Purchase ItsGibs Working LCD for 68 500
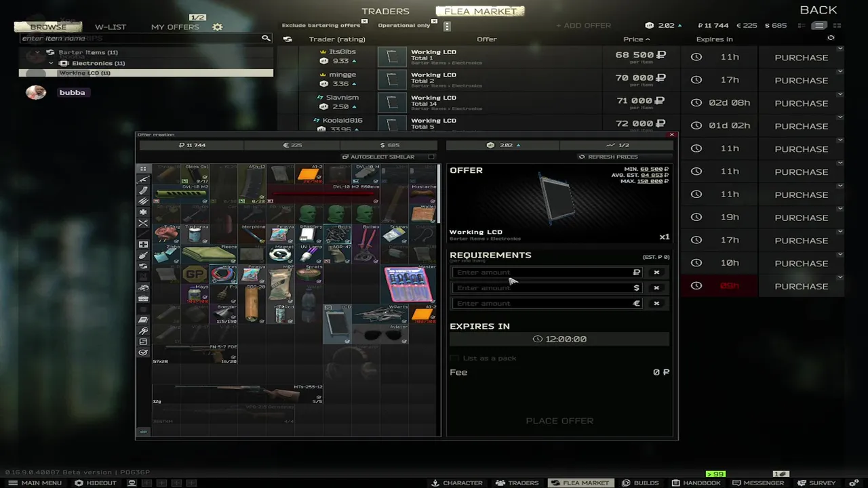Image resolution: width=868 pixels, height=488 pixels. [801, 58]
